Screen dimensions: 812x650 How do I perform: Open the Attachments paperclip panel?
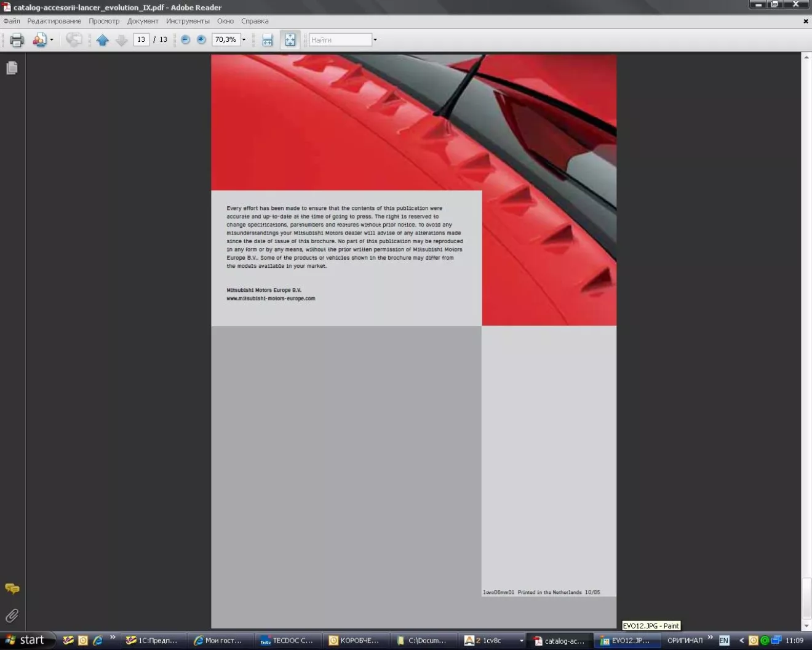[x=12, y=616]
